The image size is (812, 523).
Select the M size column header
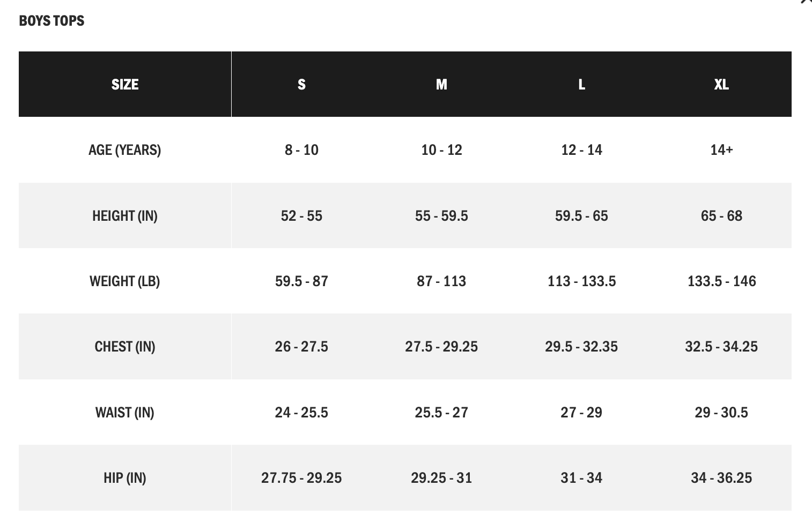tap(441, 84)
